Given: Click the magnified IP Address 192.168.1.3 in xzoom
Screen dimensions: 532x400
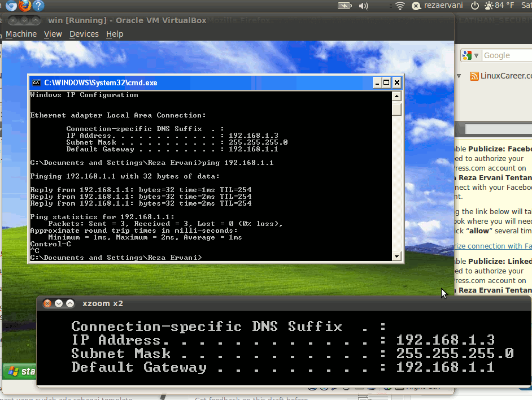Looking at the screenshot, I should (x=445, y=340).
